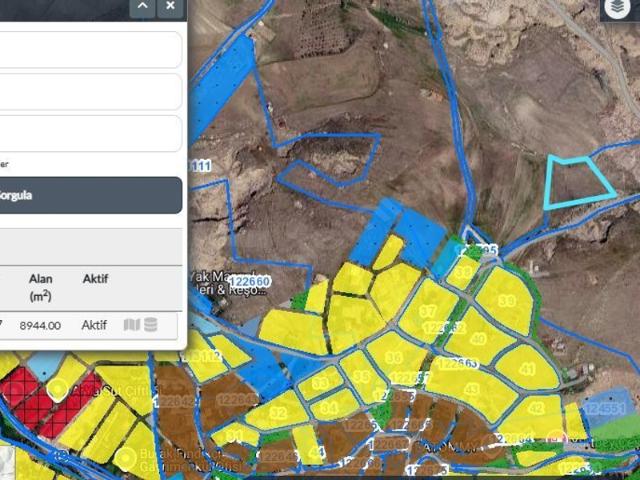Open the database icon in result row
640x480 pixels.
pos(151,325)
